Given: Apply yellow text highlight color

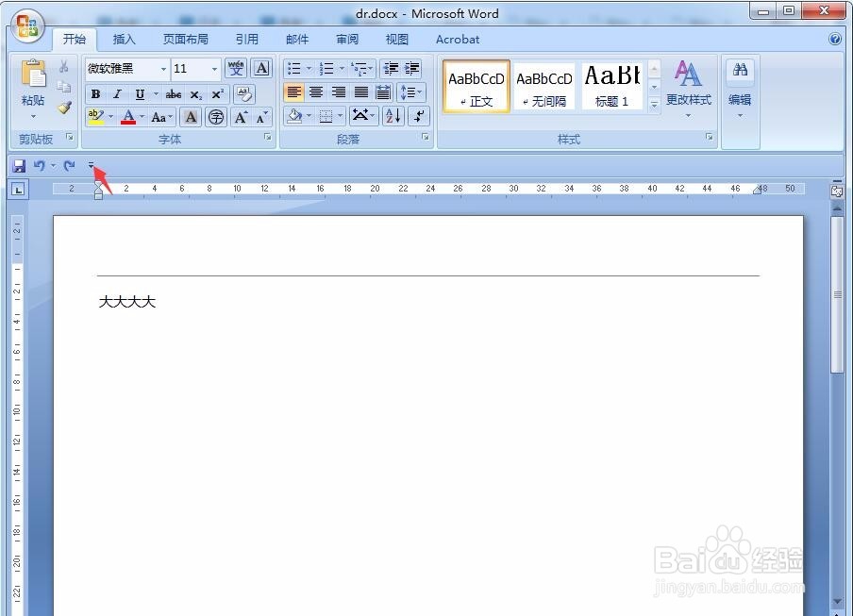Looking at the screenshot, I should click(x=95, y=117).
